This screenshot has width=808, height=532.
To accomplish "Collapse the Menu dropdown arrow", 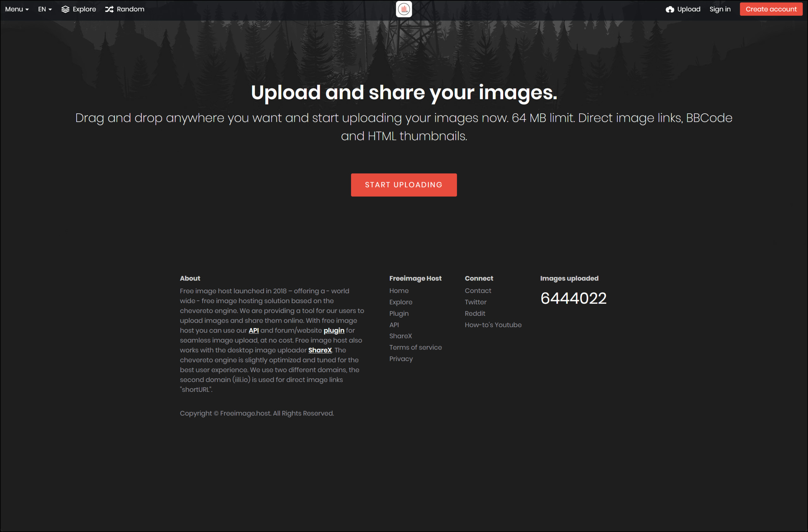I will point(27,9).
